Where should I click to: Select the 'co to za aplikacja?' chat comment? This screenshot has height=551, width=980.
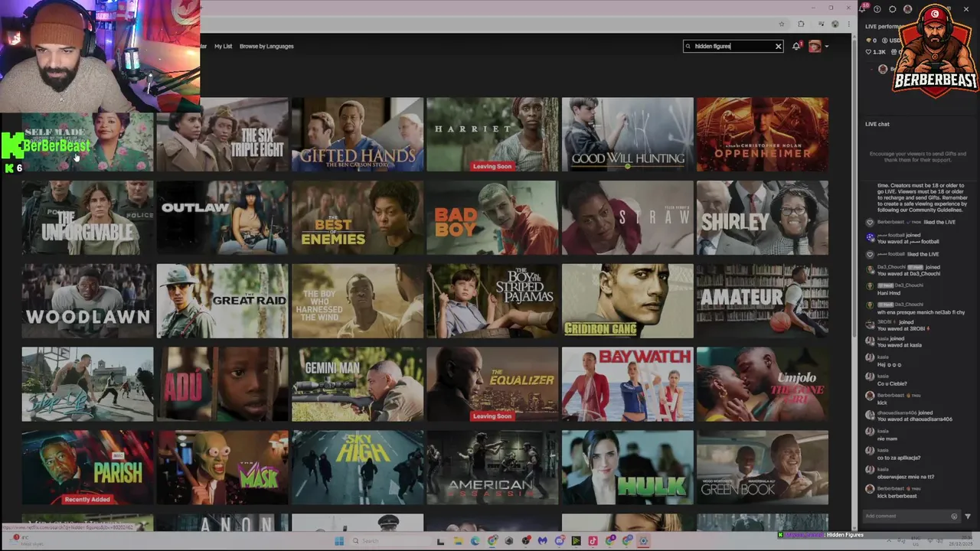tap(899, 458)
